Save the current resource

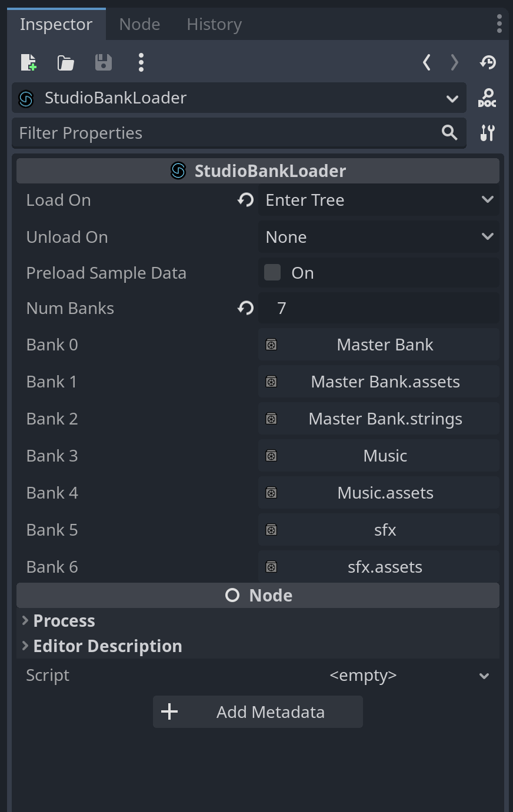tap(104, 62)
